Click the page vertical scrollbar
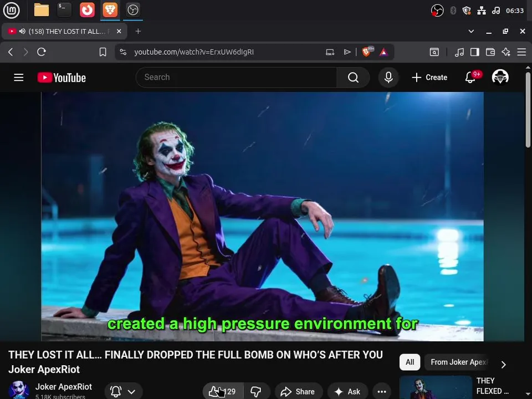Viewport: 532px width, 399px height. 528,110
